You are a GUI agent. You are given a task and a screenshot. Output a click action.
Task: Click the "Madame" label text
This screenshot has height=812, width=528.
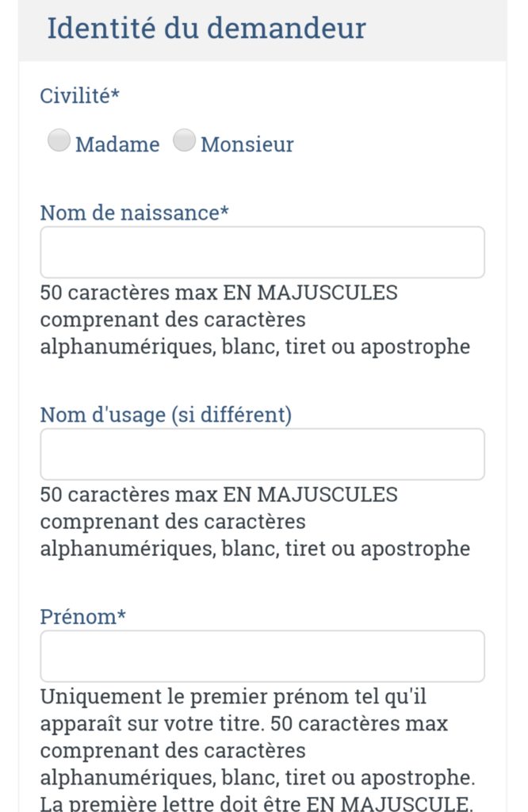[117, 144]
